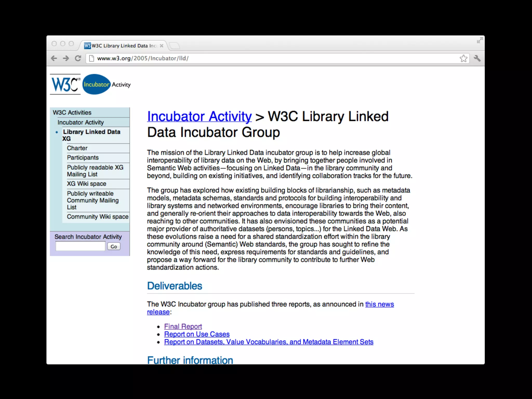The width and height of the screenshot is (532, 399).
Task: Click the browser back arrow
Action: [x=54, y=58]
